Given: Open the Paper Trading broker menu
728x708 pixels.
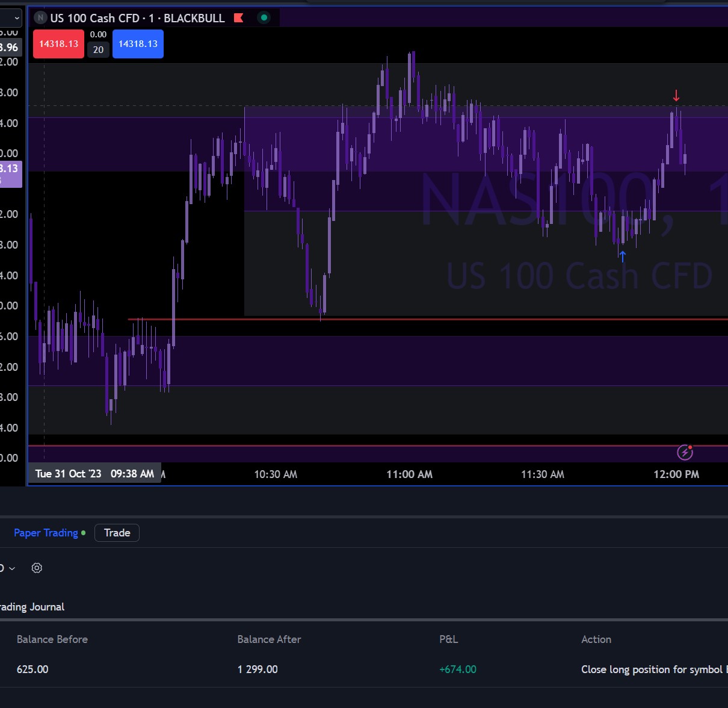Looking at the screenshot, I should click(46, 533).
